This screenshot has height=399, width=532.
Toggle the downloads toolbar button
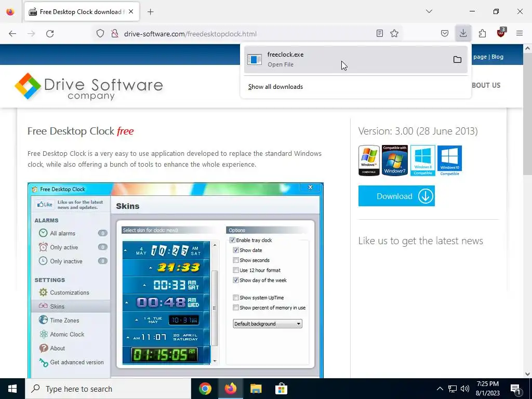click(463, 33)
